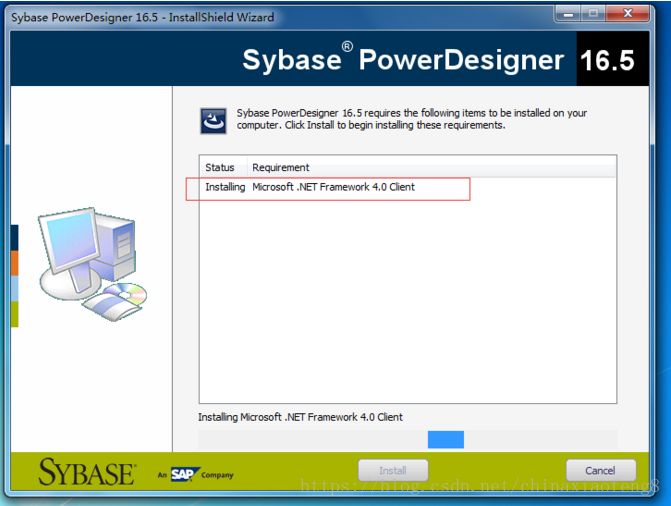Viewport: 671px width, 506px height.
Task: Click the Requirement column header
Action: (281, 167)
